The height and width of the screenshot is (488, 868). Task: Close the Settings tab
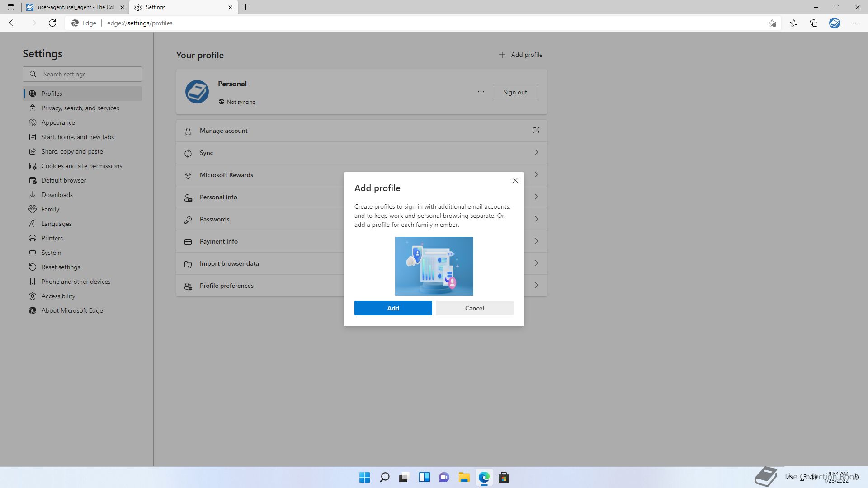[x=230, y=7]
